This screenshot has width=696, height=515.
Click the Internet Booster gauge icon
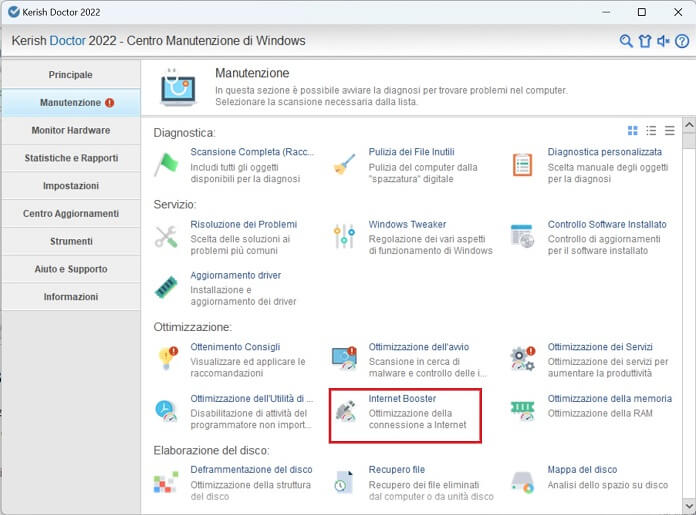point(346,411)
